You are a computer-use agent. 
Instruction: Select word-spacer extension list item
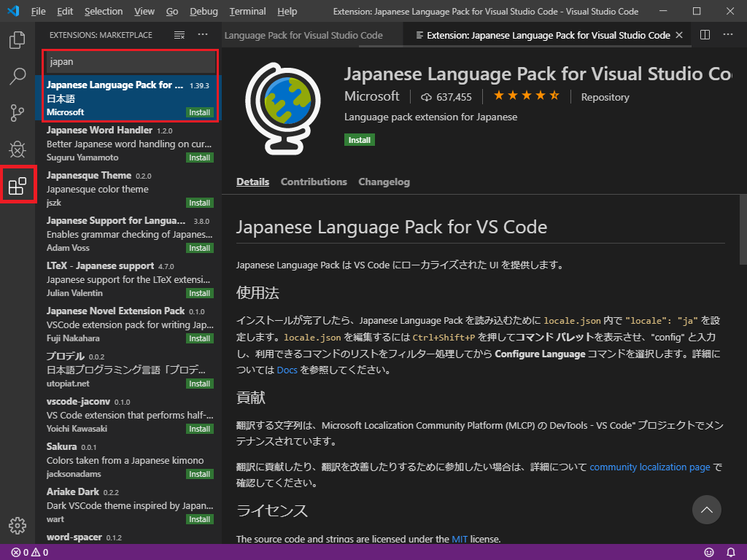(128, 537)
